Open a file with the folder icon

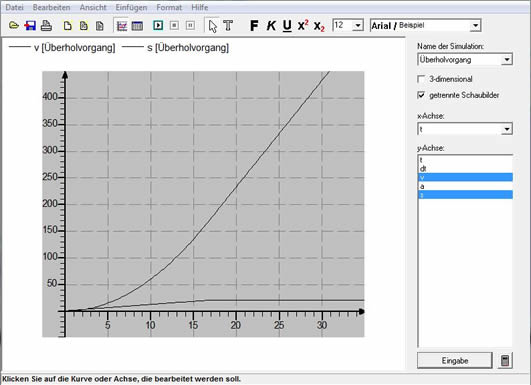[x=14, y=25]
